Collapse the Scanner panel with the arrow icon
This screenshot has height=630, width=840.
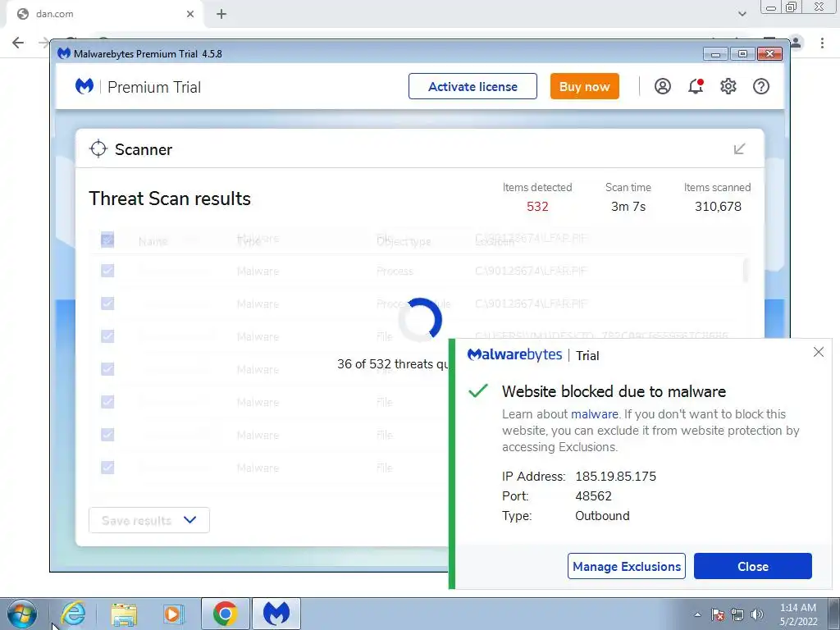(x=739, y=148)
